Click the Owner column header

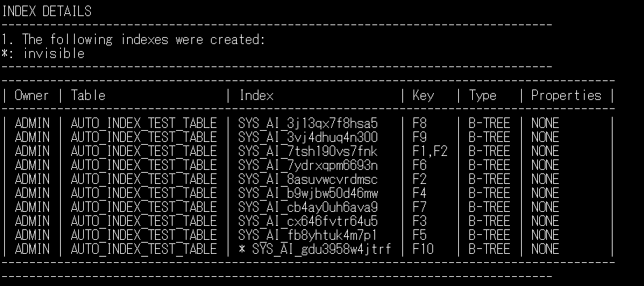coord(32,95)
